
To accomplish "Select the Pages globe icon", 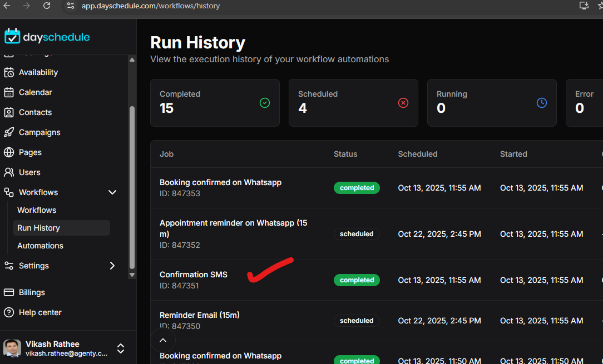I will (9, 152).
